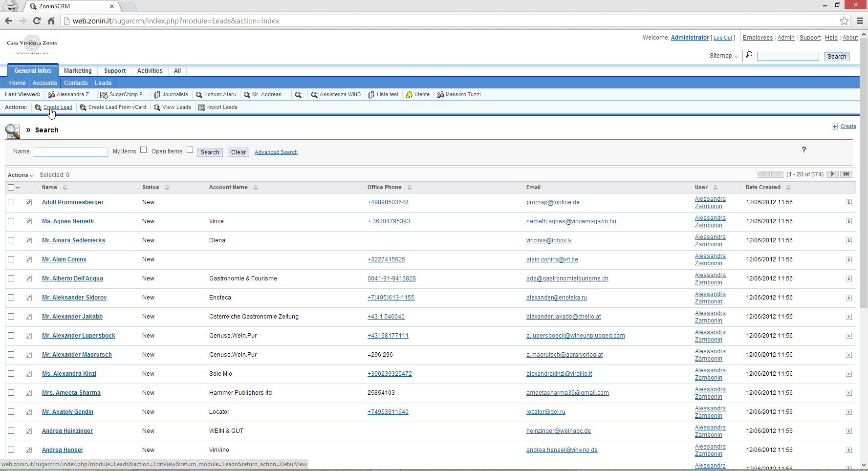Click the Create Lead icon in Actions
Viewport: 868px width, 471px height.
[x=38, y=107]
